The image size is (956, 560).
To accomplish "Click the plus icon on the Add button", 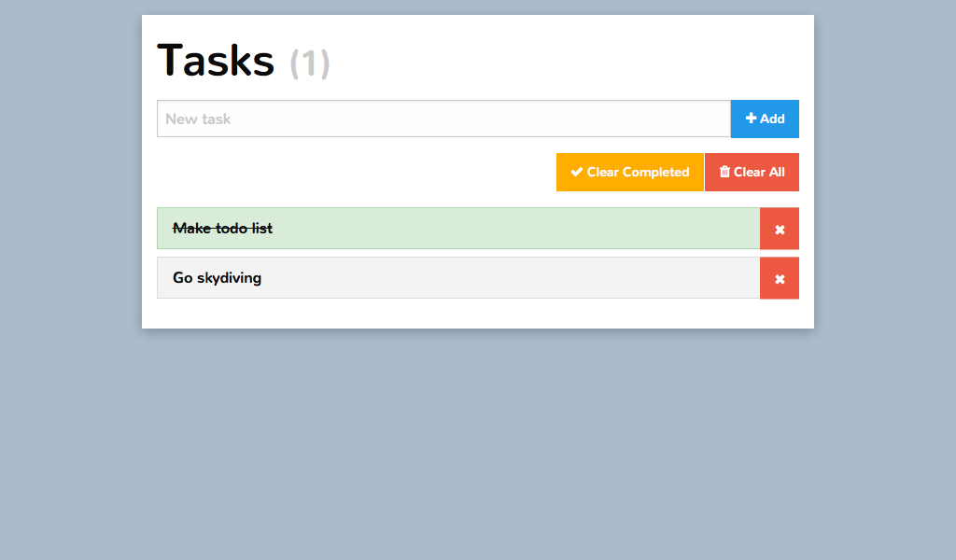I will pos(751,119).
